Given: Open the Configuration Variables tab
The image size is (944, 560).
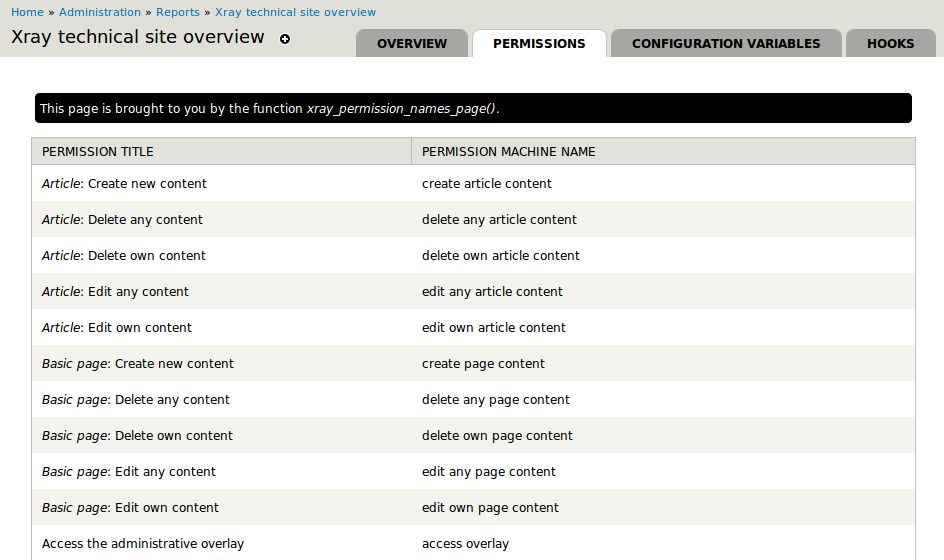Looking at the screenshot, I should 726,43.
